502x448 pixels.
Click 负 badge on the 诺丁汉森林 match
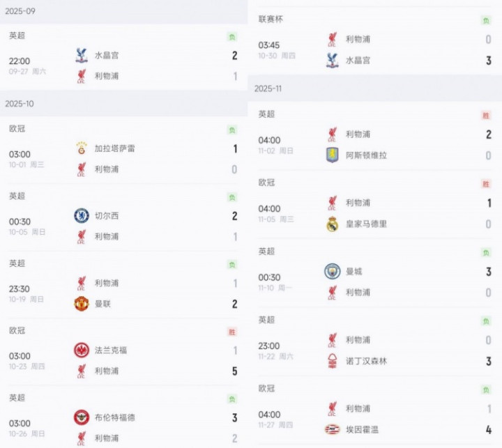[486, 321]
